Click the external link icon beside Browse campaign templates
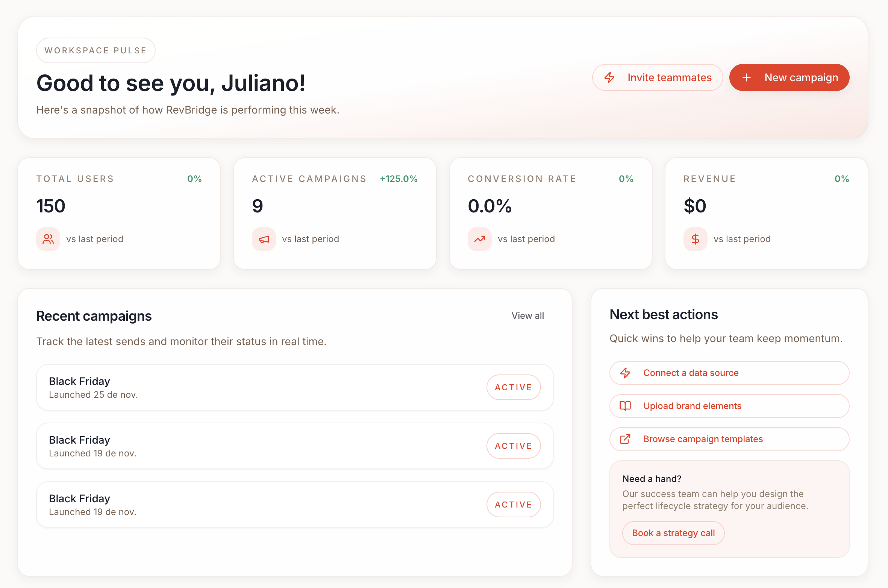The height and width of the screenshot is (588, 888). tap(625, 439)
